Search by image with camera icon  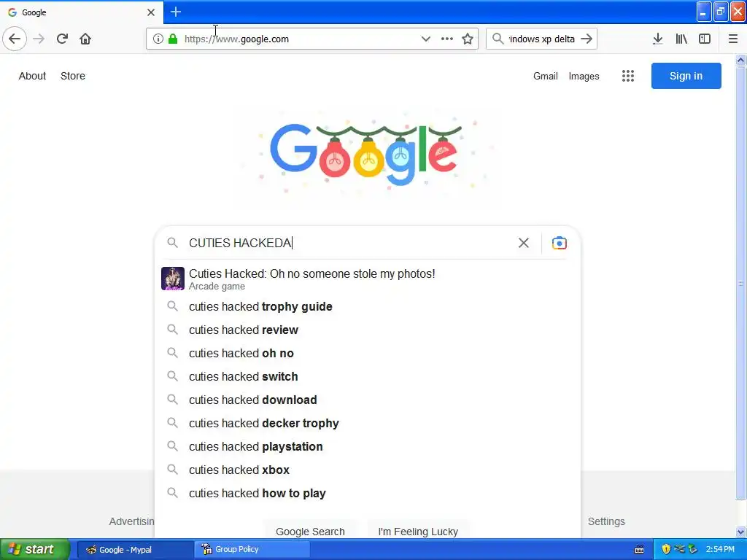click(560, 243)
